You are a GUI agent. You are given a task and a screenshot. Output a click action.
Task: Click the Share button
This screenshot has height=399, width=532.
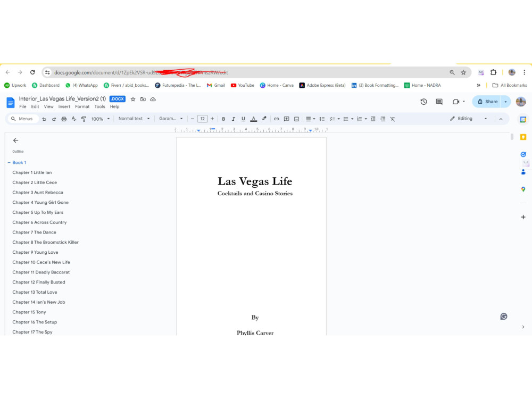coord(487,102)
